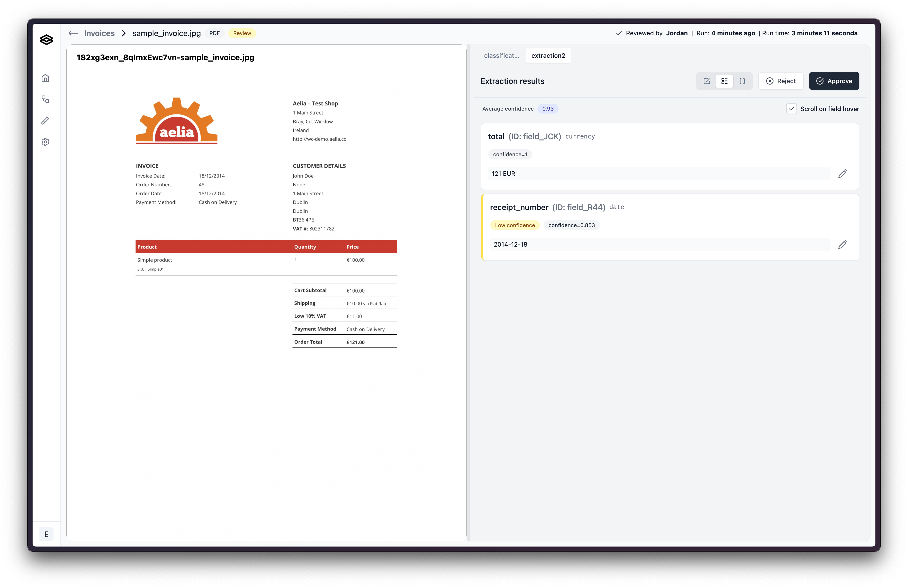Switch to checklist review view
908x588 pixels.
707,81
